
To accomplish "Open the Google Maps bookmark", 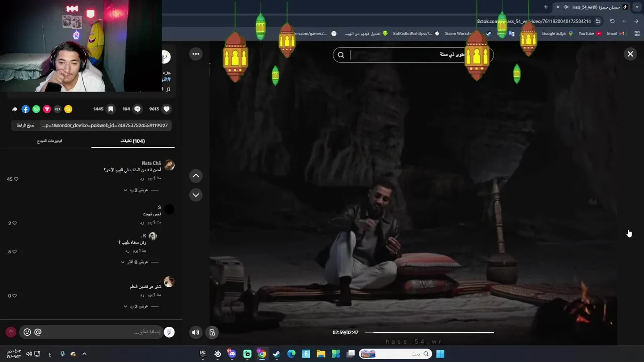I will (x=557, y=33).
